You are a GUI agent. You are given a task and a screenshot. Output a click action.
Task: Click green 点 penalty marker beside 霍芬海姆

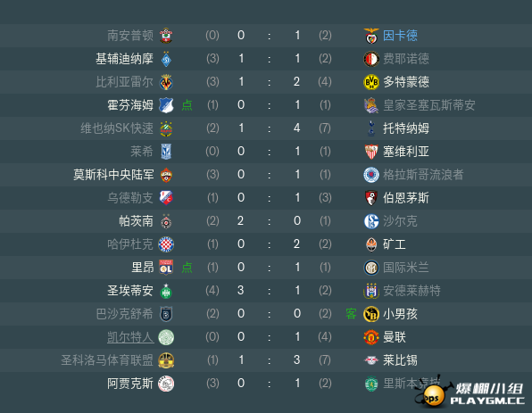pyautogui.click(x=187, y=105)
